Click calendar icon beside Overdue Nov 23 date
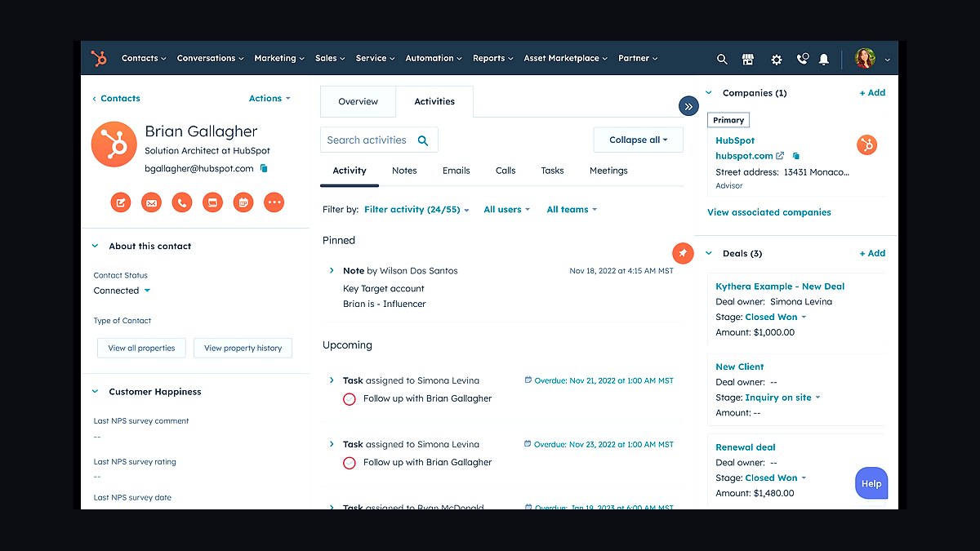 [x=528, y=444]
